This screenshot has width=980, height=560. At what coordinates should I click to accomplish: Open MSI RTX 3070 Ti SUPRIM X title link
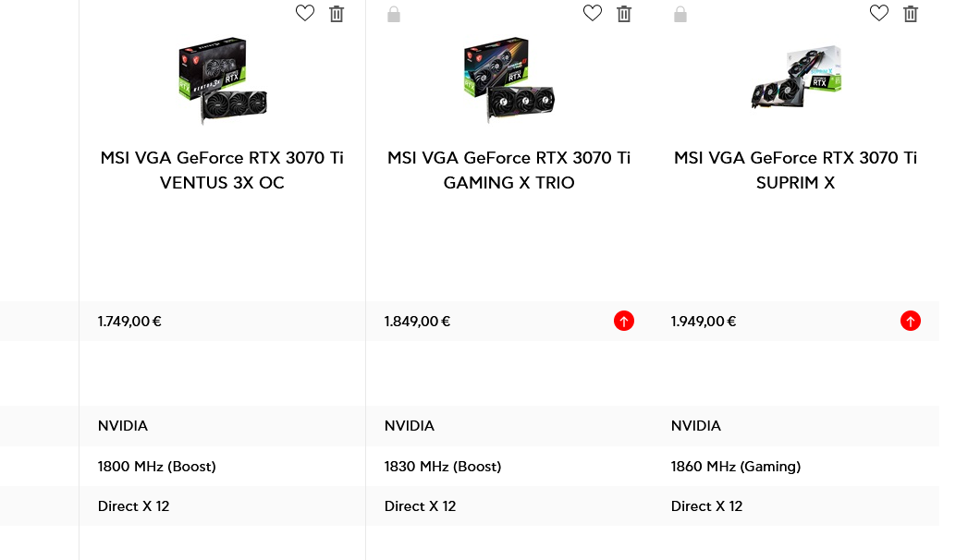[796, 170]
